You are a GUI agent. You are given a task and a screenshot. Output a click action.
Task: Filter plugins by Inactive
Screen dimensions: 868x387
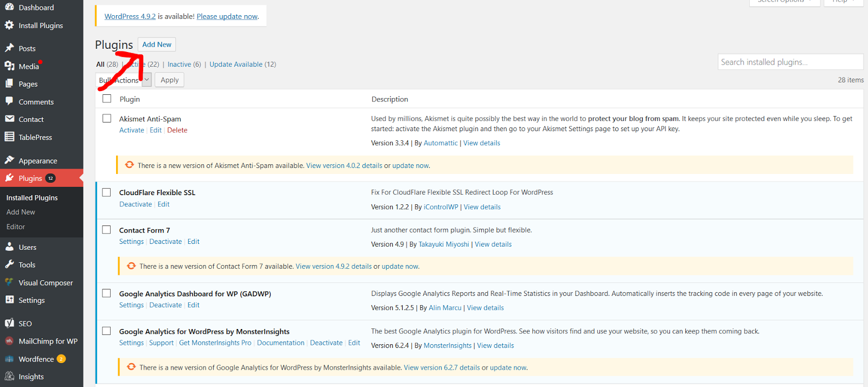184,64
